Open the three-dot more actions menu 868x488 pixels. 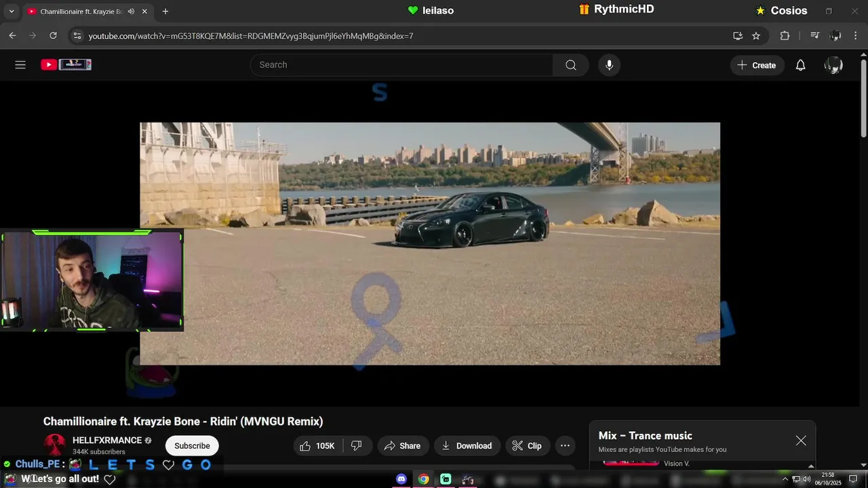pyautogui.click(x=565, y=445)
